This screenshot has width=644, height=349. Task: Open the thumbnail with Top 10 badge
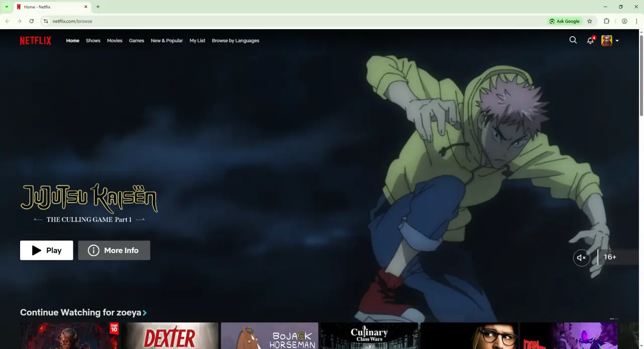pos(69,335)
